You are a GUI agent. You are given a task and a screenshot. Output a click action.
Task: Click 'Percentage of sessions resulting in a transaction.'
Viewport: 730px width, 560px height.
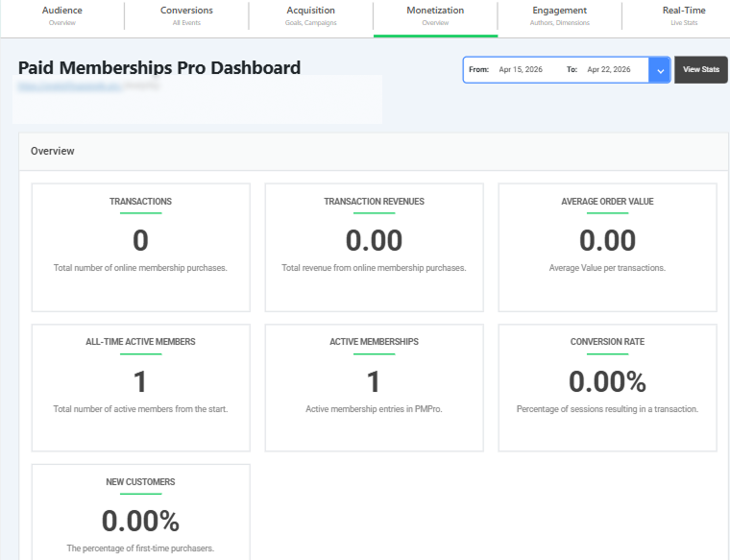pos(607,409)
